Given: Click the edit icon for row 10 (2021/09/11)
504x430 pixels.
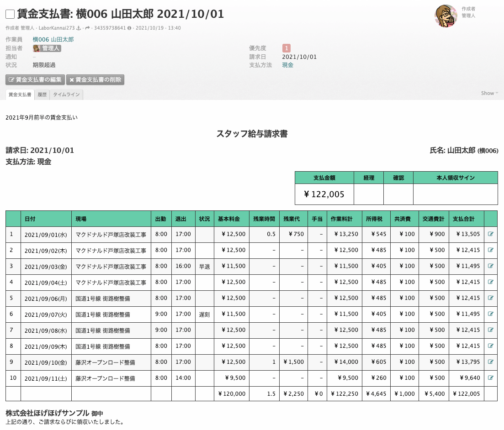Looking at the screenshot, I should point(491,378).
